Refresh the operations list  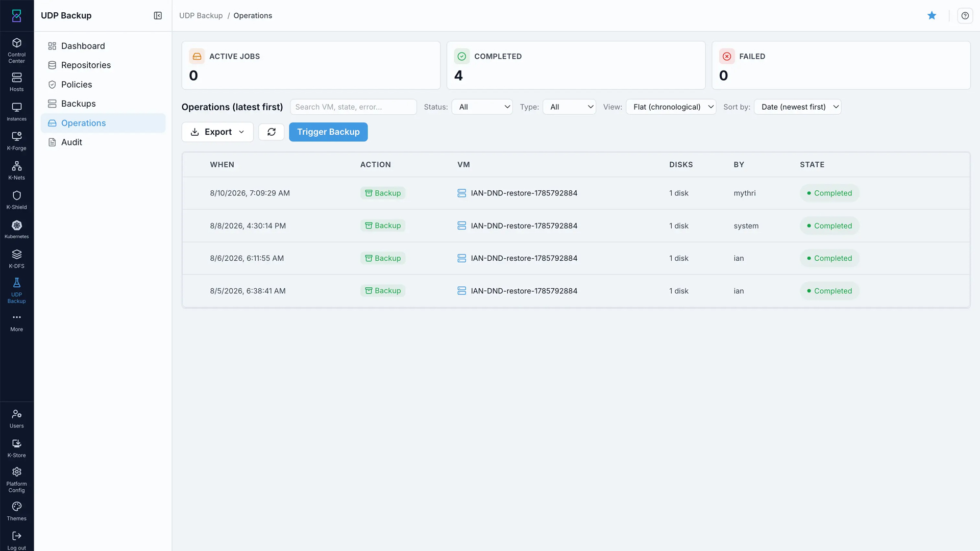(x=272, y=132)
